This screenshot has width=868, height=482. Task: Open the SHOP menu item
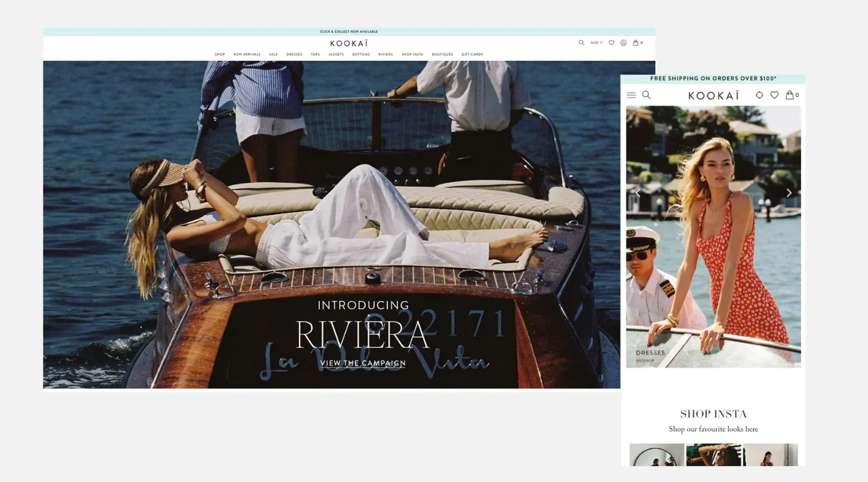[220, 54]
